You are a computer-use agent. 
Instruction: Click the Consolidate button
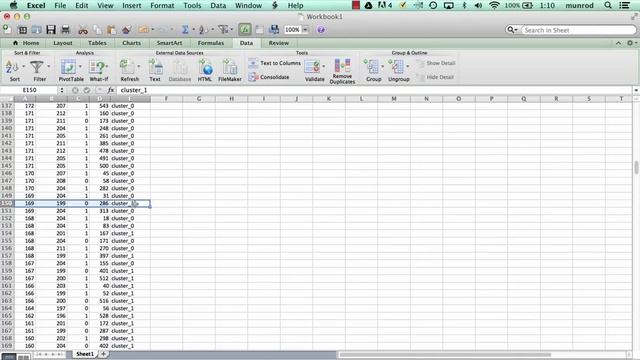pos(269,77)
